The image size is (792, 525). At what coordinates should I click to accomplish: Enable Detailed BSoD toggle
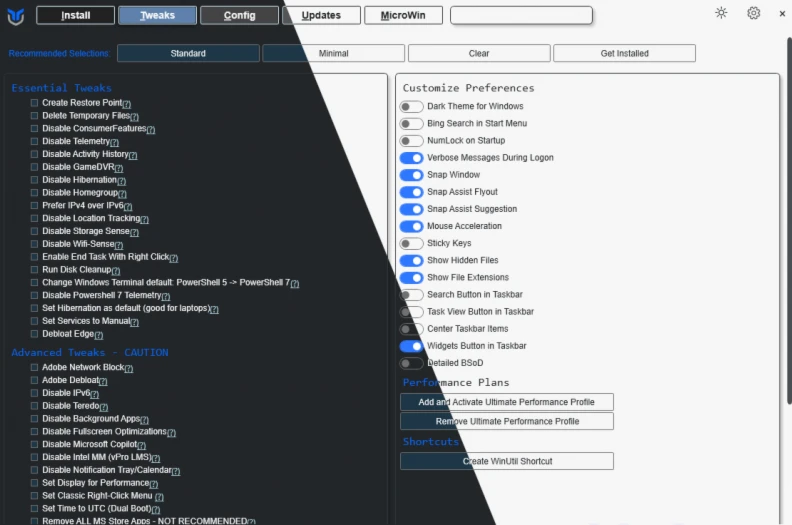[411, 363]
